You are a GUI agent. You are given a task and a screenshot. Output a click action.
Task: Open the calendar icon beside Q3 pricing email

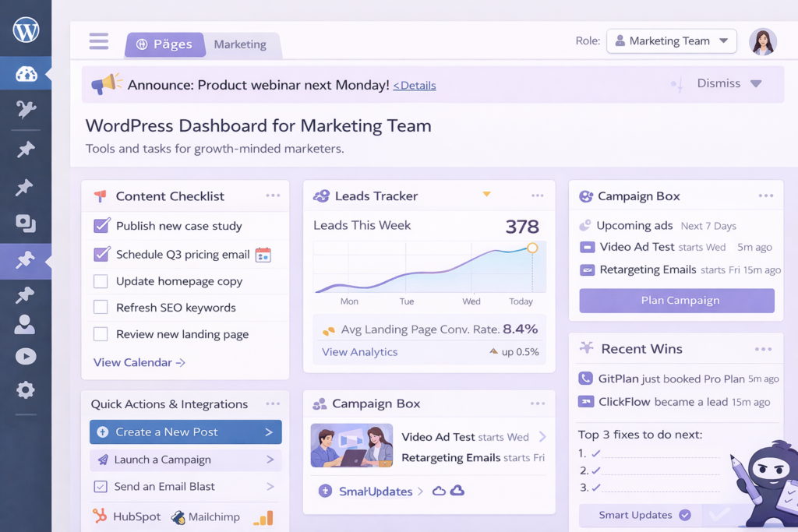point(263,255)
